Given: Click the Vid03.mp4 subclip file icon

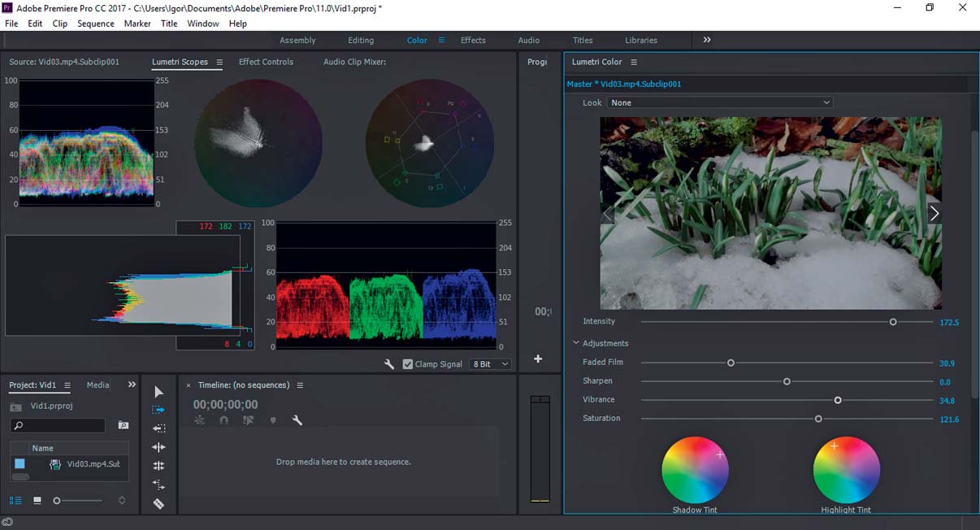Looking at the screenshot, I should (55, 464).
